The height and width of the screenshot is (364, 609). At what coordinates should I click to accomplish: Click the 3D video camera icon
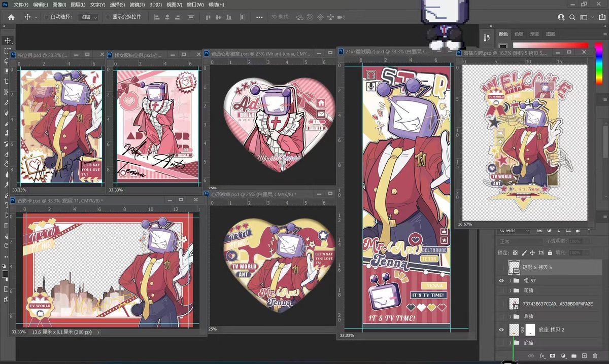point(341,17)
